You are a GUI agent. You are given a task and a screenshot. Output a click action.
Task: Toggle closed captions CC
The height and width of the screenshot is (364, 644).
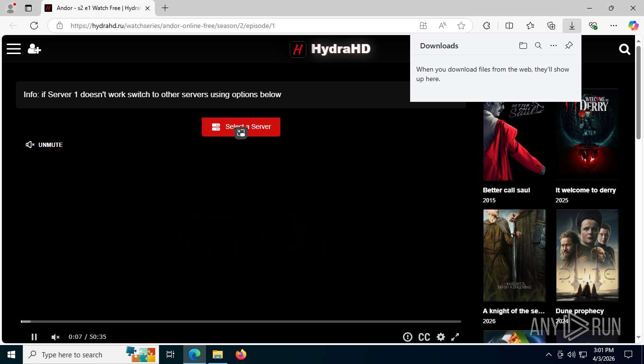point(424,337)
